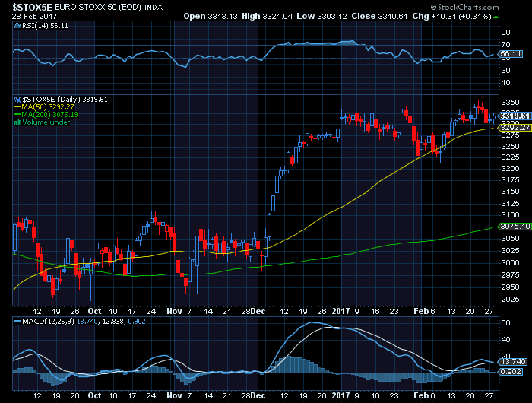Click the Nov label under the price chart

[x=174, y=311]
